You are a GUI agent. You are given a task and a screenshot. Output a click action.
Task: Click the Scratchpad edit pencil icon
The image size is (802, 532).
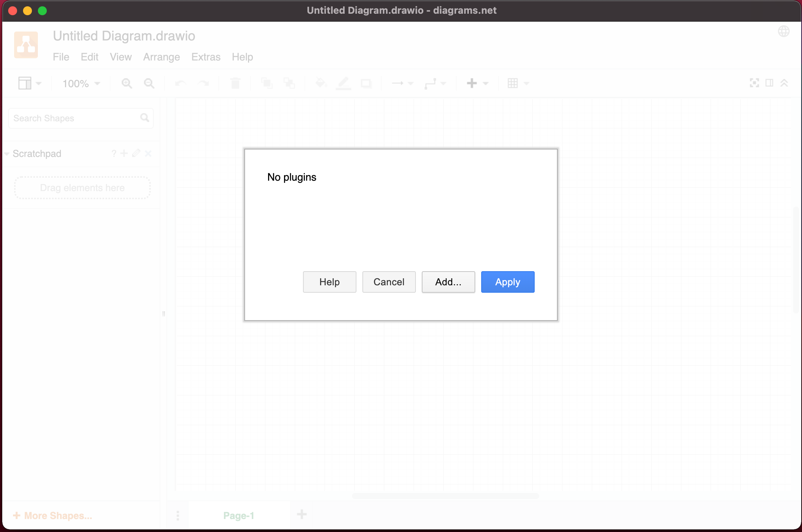136,153
